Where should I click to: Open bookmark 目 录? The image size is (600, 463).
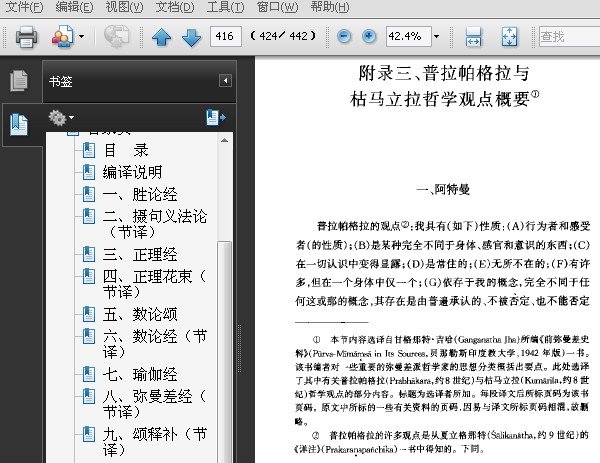[126, 150]
